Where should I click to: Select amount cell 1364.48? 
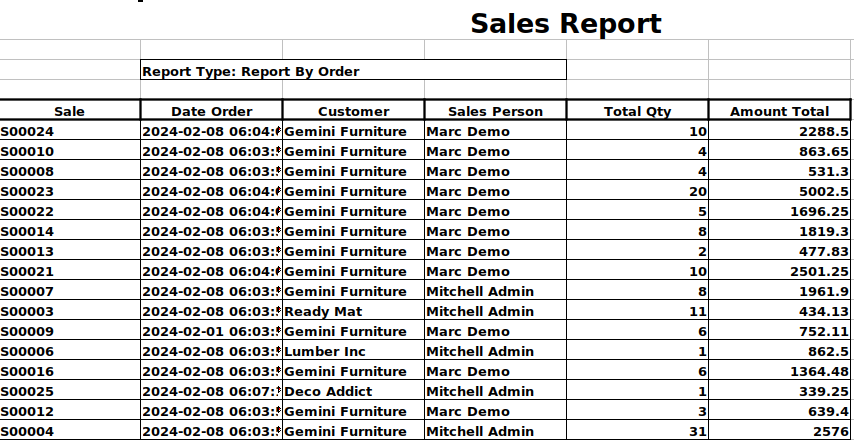780,371
